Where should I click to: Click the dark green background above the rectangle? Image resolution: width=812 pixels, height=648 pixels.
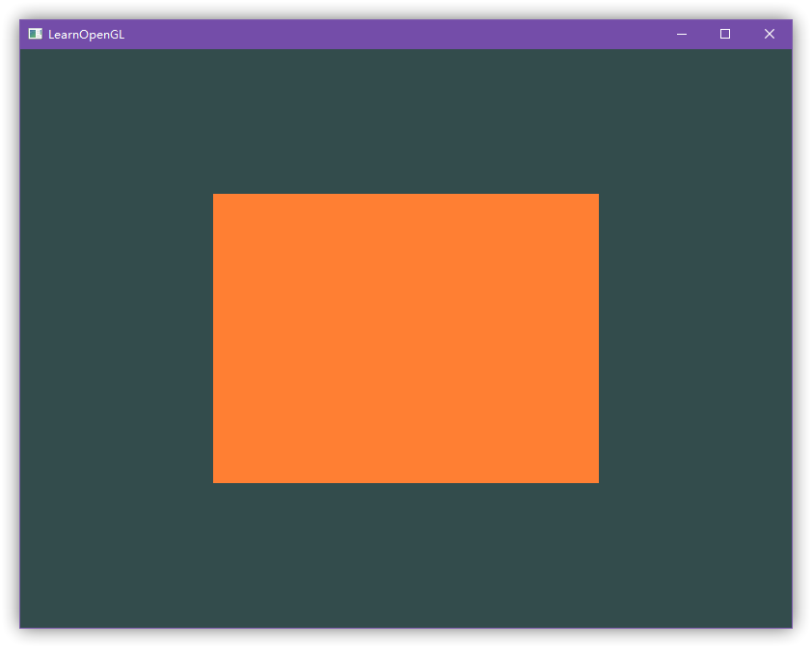(405, 121)
